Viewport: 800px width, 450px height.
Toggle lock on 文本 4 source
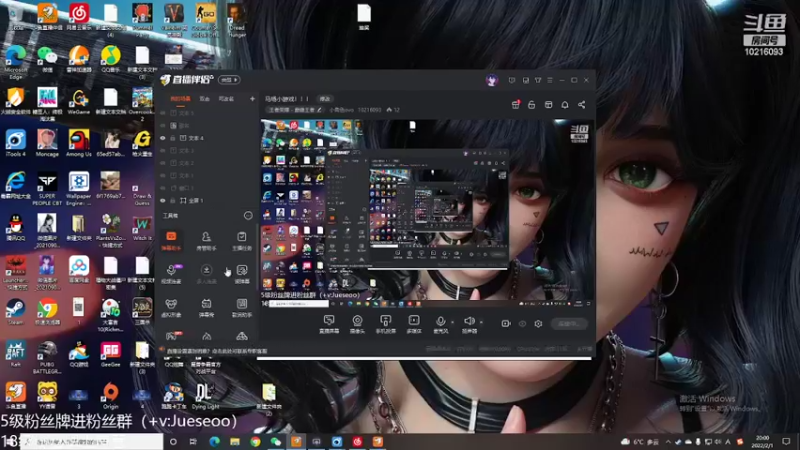pos(173,138)
